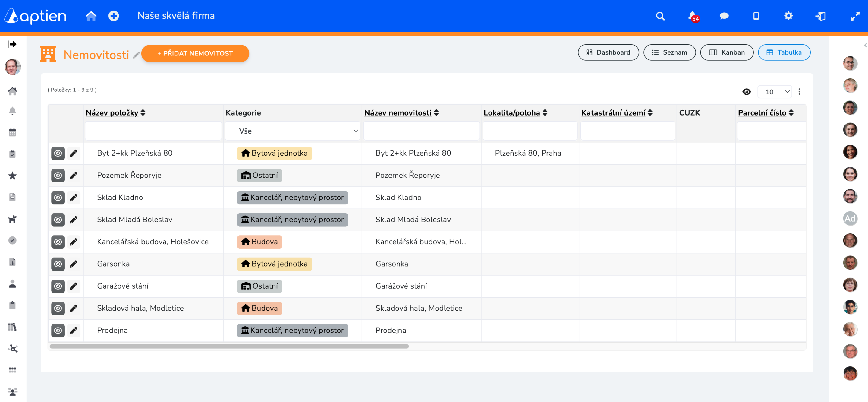The width and height of the screenshot is (868, 402).
Task: Edit Prodejna row pencil icon
Action: click(x=74, y=331)
